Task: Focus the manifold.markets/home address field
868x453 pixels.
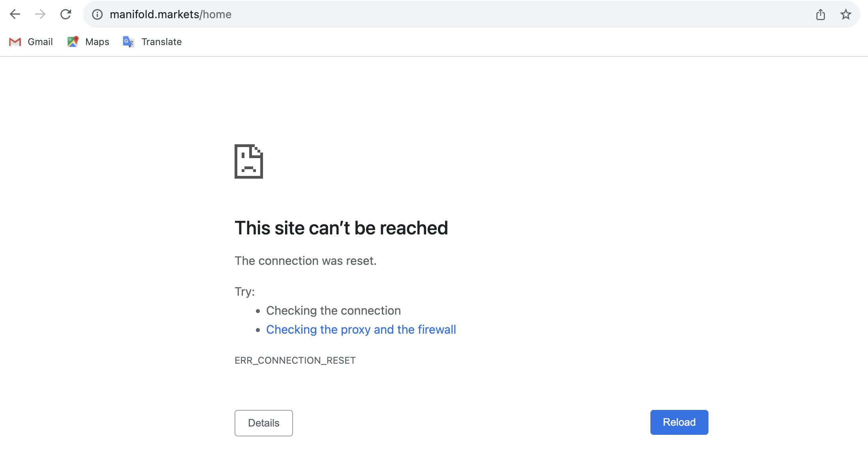Action: [450, 15]
